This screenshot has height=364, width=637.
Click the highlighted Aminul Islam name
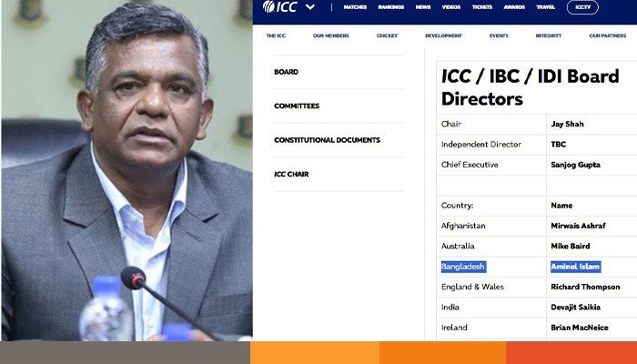pyautogui.click(x=576, y=267)
